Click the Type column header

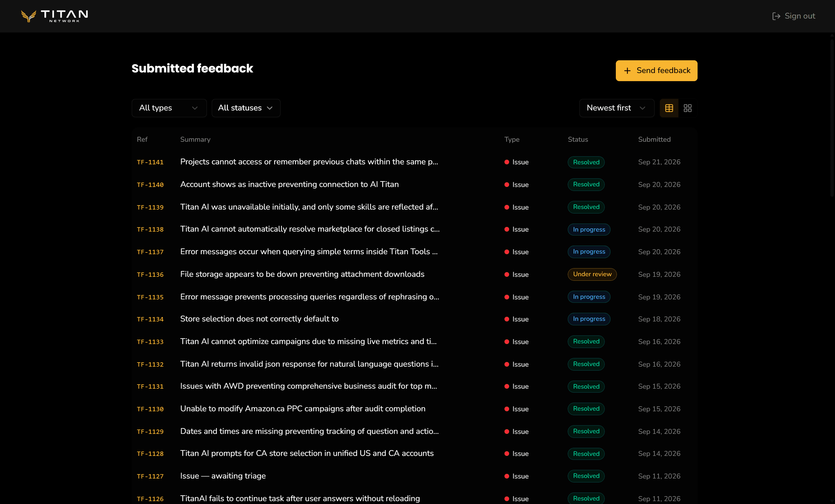click(512, 139)
